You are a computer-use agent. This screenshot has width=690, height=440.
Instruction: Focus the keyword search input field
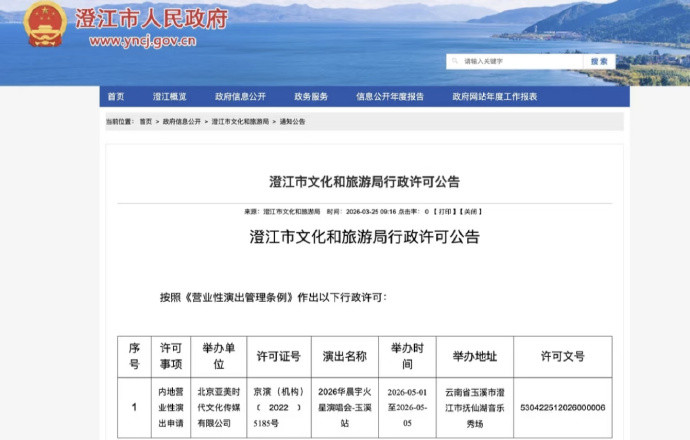(x=515, y=62)
